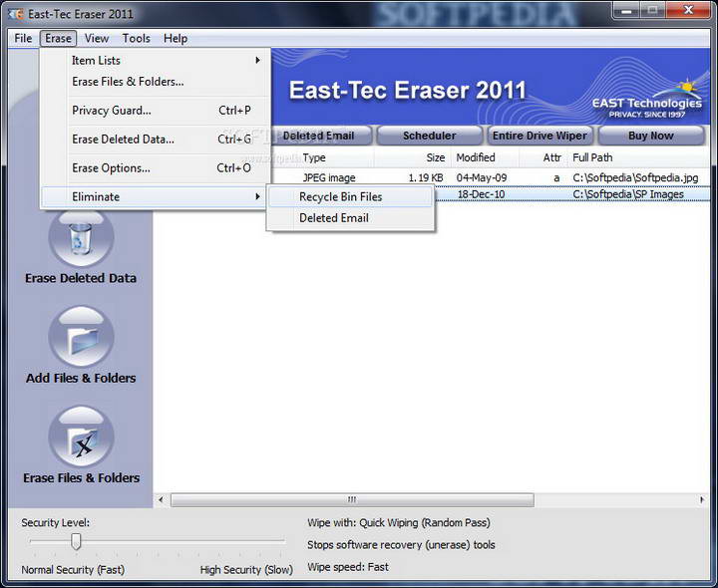The height and width of the screenshot is (588, 718).
Task: Sort list by Attr column header
Action: [543, 157]
